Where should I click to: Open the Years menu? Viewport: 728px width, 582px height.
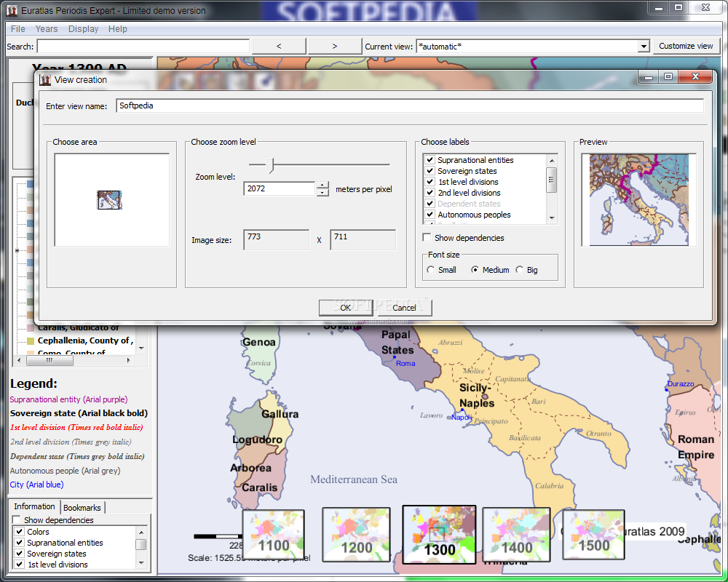tap(47, 29)
